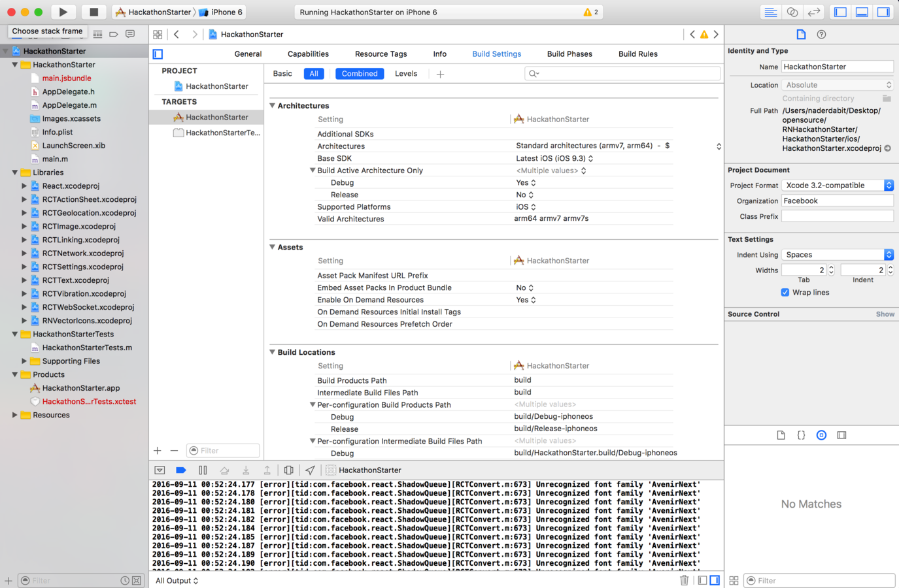
Task: Click the warning count indicator in activity bar
Action: click(x=591, y=12)
